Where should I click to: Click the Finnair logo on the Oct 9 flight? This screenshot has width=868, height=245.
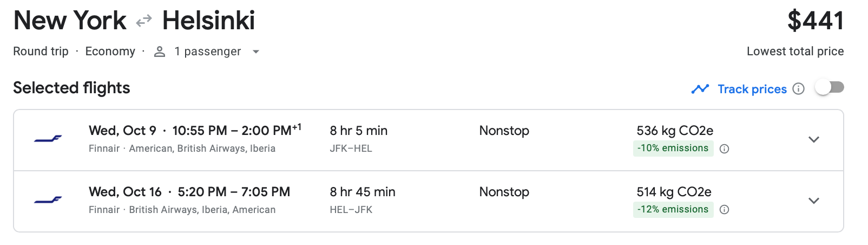click(x=48, y=139)
